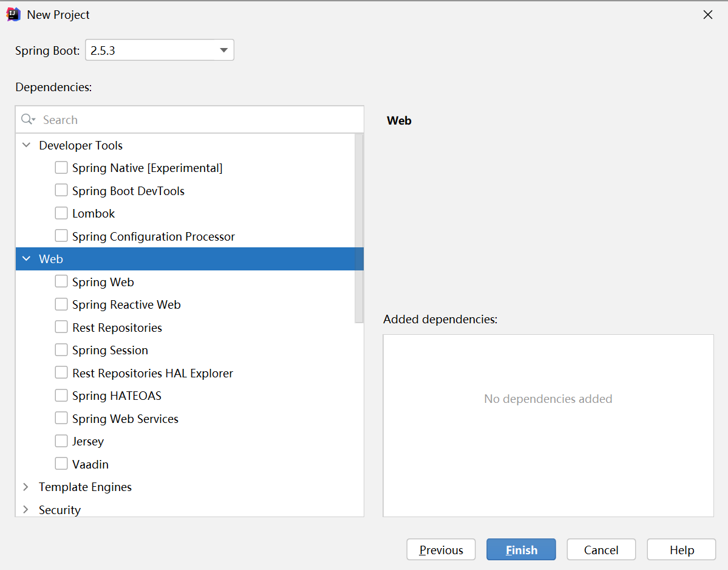Check Spring Configuration Processor
728x570 pixels.
click(61, 236)
